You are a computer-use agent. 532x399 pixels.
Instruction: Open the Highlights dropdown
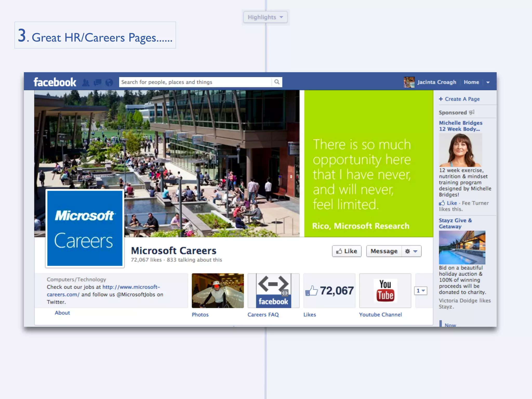point(265,17)
